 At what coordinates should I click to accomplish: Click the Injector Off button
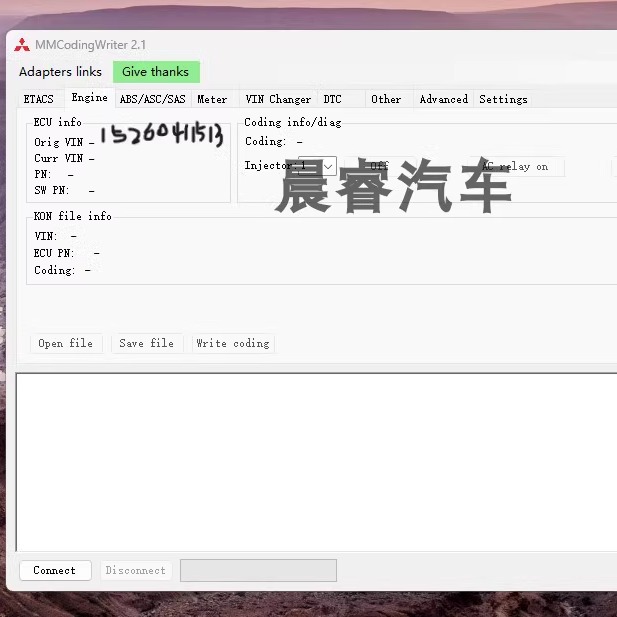[379, 166]
